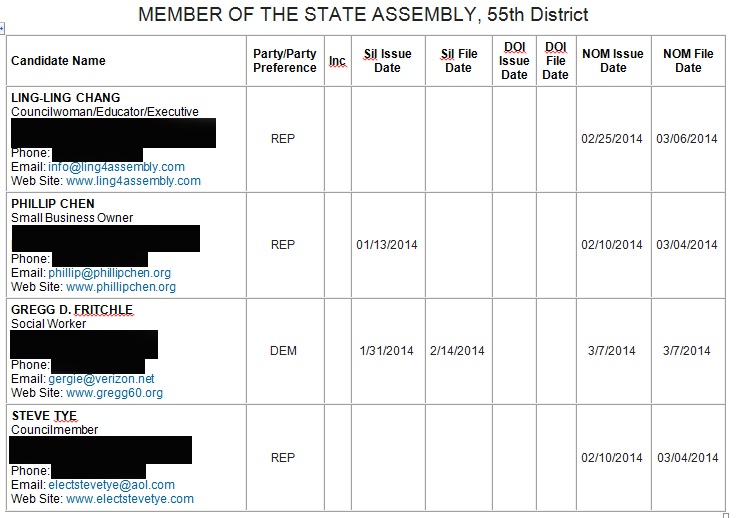
Task: Click the 2/14/2014 Sil File Date cell
Action: click(457, 351)
